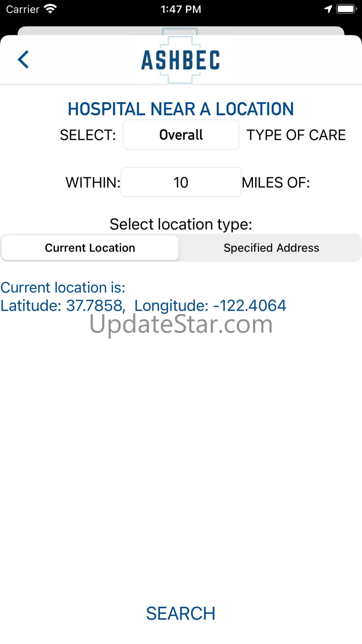Tap the Hospital Near a Location heading
The height and width of the screenshot is (644, 362).
(x=181, y=109)
